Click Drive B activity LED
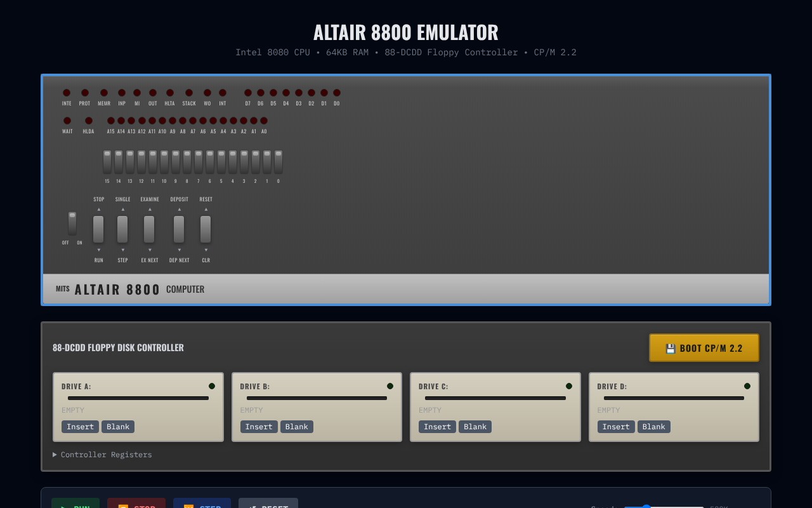This screenshot has height=508, width=812. point(390,386)
